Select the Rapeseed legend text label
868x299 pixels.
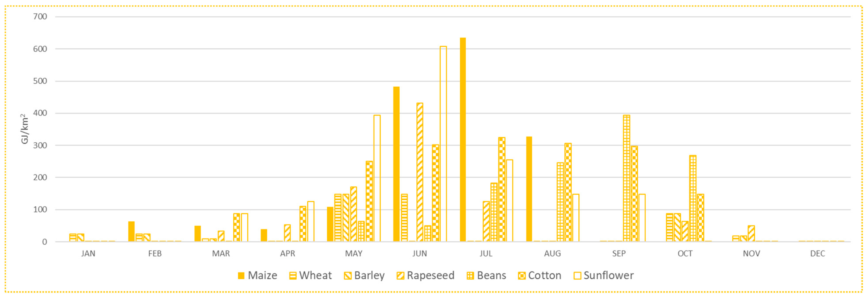point(431,275)
